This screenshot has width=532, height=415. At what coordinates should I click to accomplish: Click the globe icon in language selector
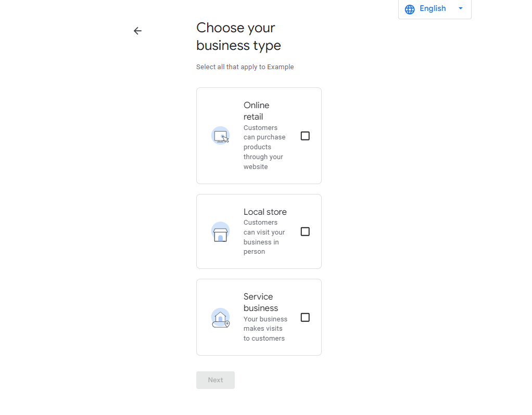(x=410, y=9)
